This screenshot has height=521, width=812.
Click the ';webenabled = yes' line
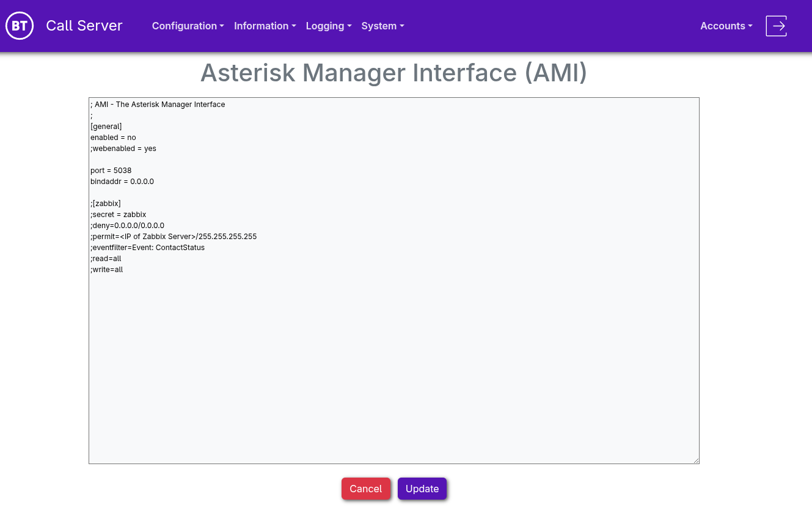click(x=123, y=149)
